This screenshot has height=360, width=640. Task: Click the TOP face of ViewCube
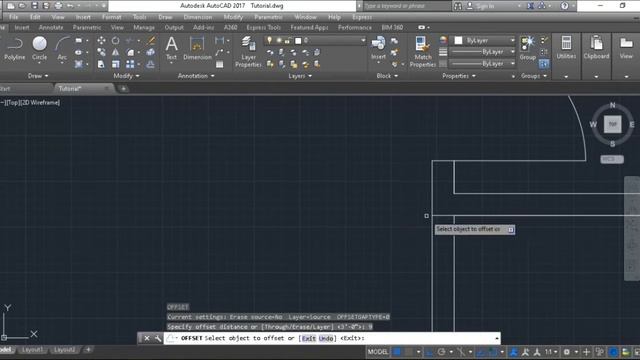coord(612,124)
